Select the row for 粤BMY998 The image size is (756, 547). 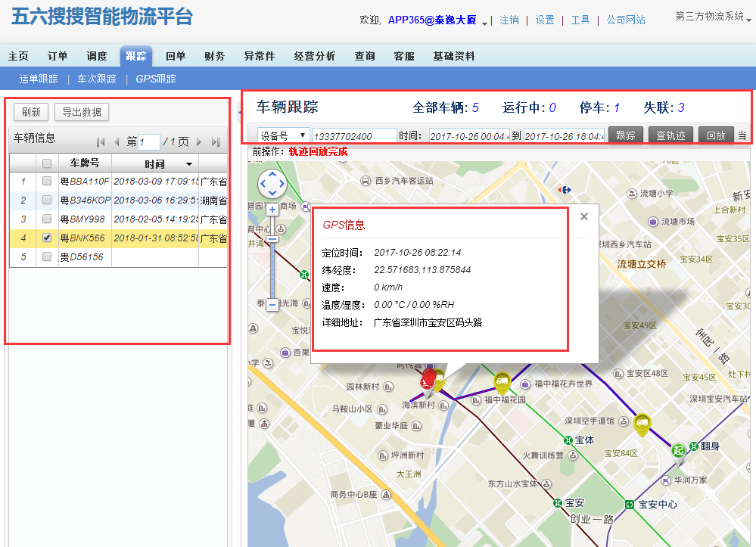118,219
